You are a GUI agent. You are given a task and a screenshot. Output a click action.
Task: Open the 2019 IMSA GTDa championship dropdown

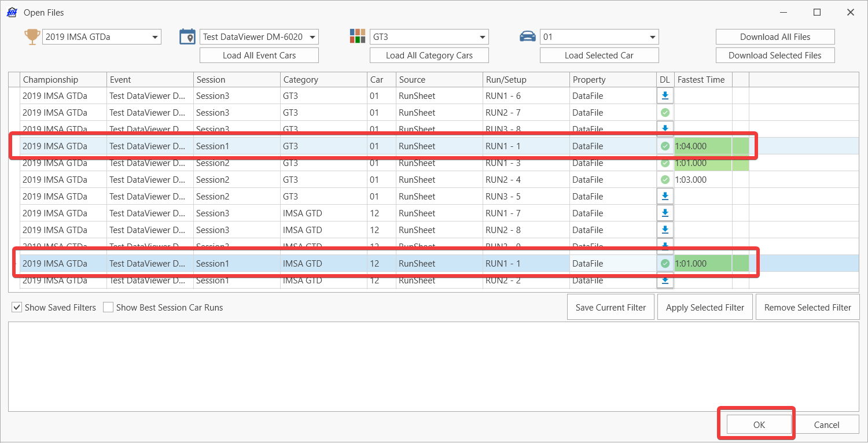coord(102,37)
